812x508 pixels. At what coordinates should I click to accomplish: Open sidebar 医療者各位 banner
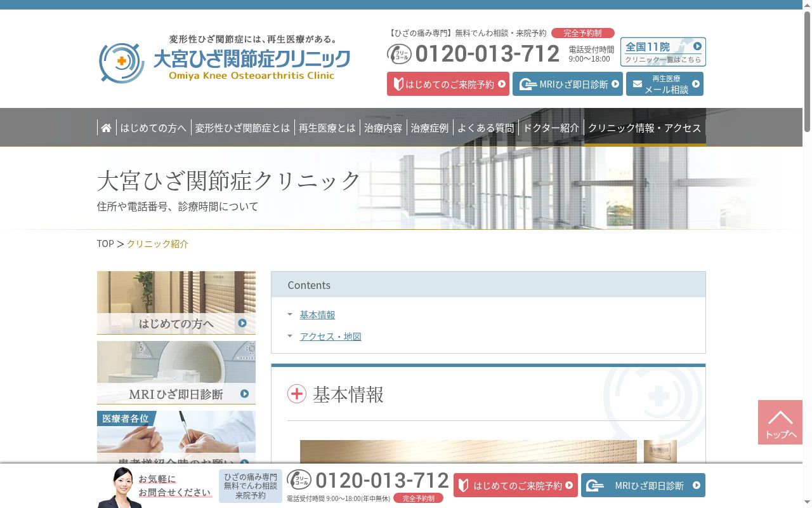[176, 437]
